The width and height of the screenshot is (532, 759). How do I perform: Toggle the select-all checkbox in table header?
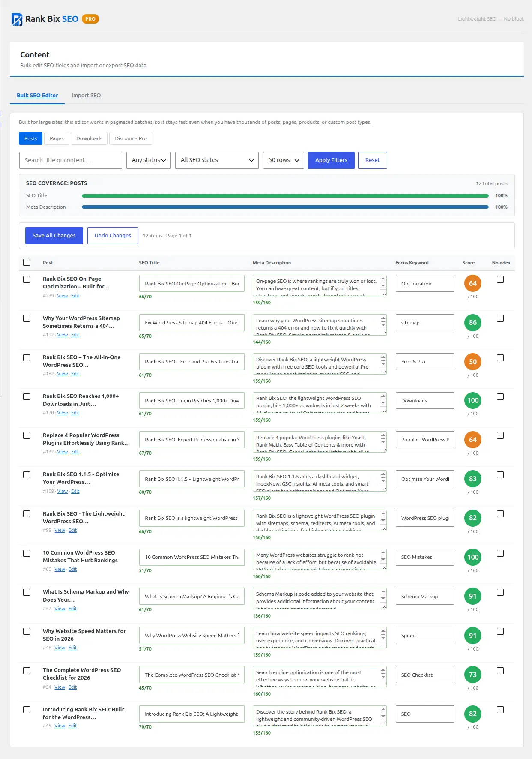point(27,262)
